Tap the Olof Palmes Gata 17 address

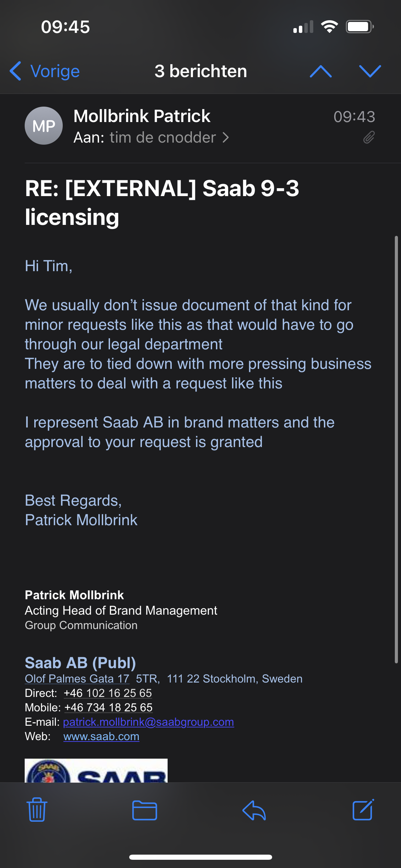[77, 679]
